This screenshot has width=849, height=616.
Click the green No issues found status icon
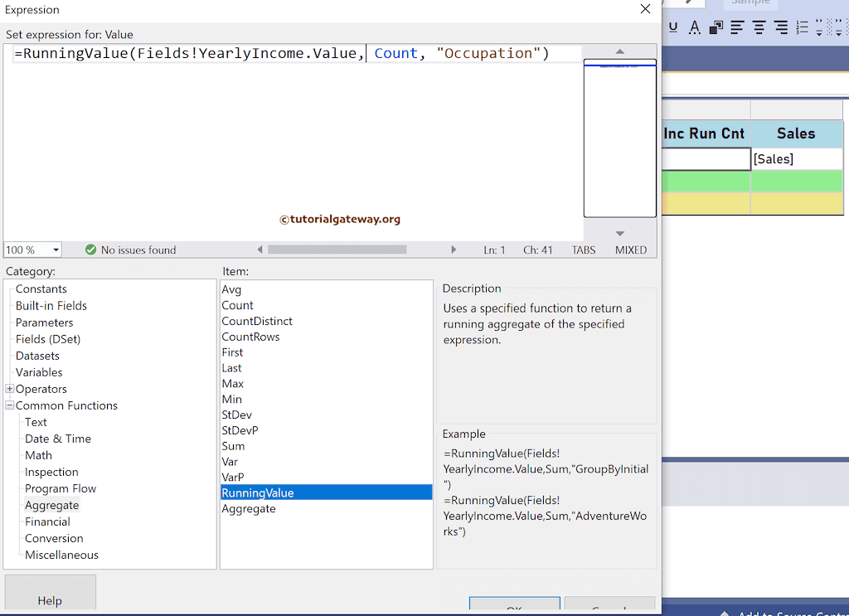[x=90, y=250]
